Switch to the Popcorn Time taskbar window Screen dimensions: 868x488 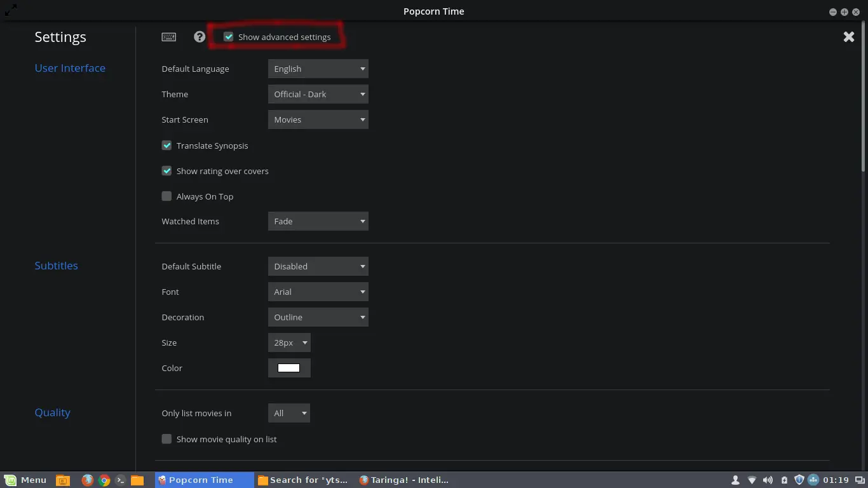point(204,480)
